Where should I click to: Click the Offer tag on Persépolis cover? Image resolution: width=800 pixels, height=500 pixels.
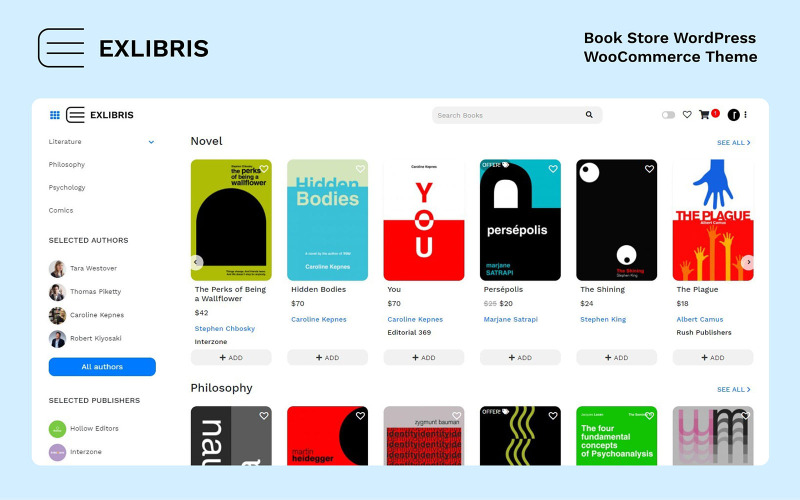pyautogui.click(x=495, y=165)
